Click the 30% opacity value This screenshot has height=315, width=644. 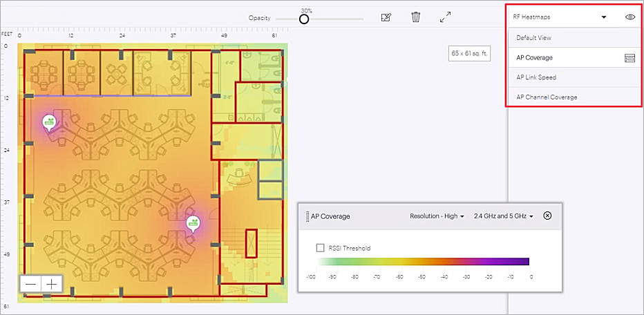[x=306, y=10]
